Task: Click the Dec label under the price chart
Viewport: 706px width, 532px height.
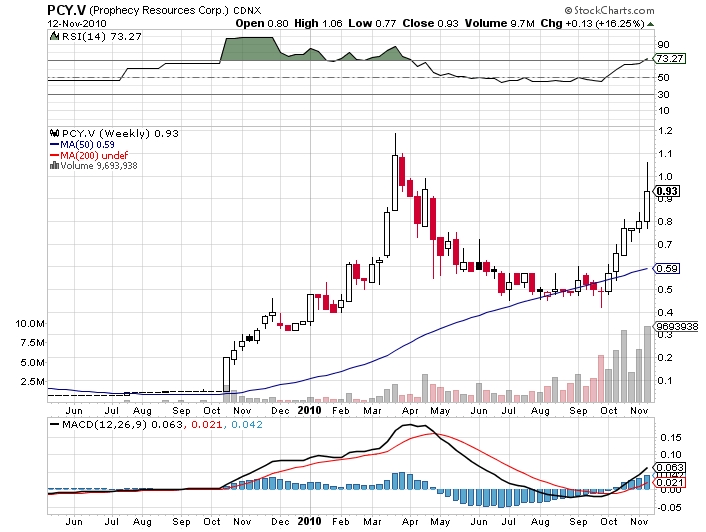Action: pyautogui.click(x=280, y=410)
